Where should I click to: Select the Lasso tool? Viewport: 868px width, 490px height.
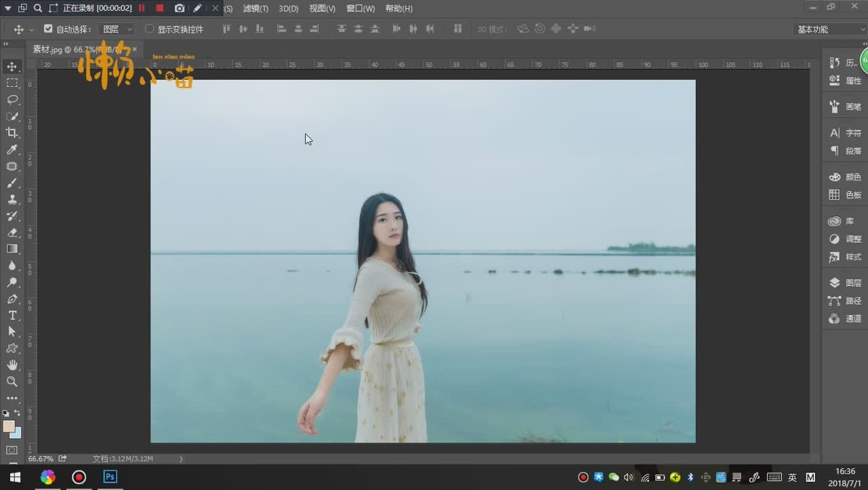[12, 100]
